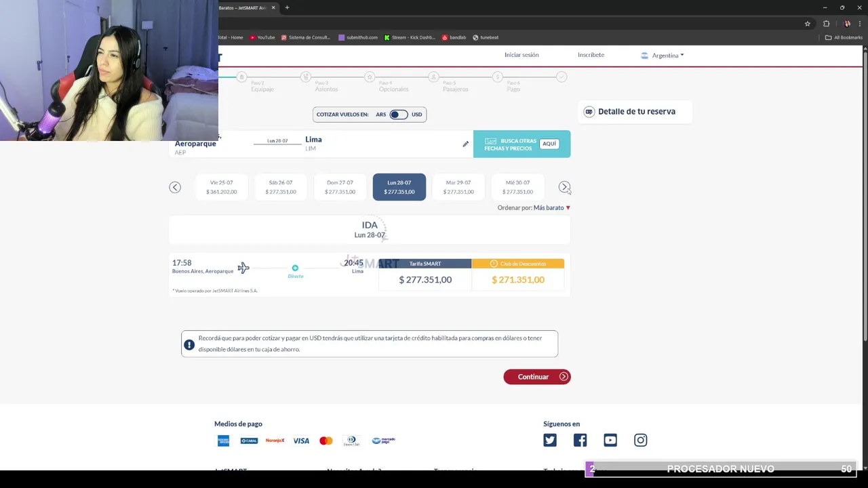Click the departure time 17:58
868x488 pixels.
click(x=182, y=263)
